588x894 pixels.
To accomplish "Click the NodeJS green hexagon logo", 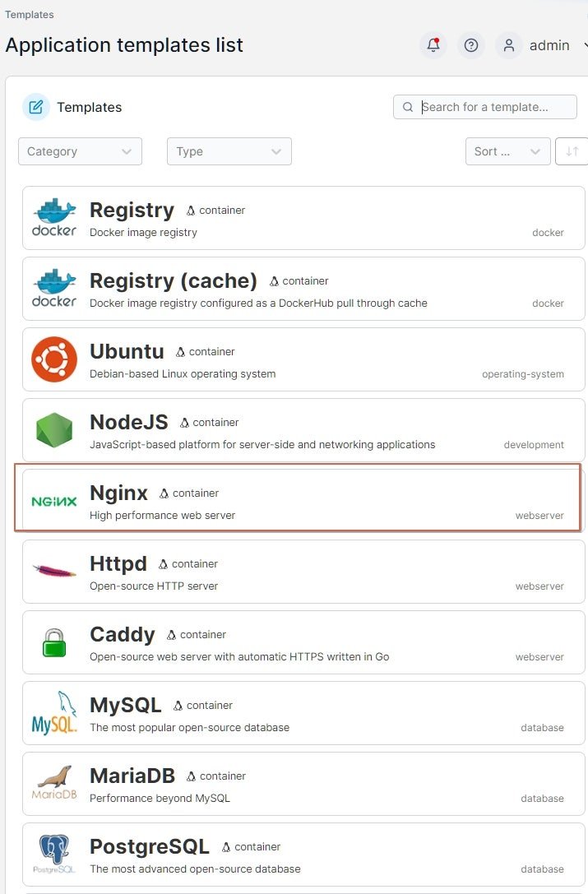I will 54,430.
